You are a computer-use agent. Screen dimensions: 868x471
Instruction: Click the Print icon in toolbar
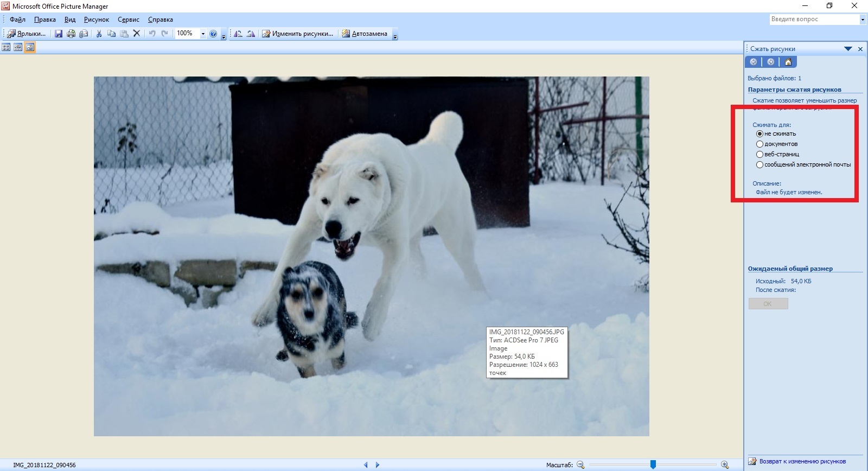pyautogui.click(x=71, y=34)
